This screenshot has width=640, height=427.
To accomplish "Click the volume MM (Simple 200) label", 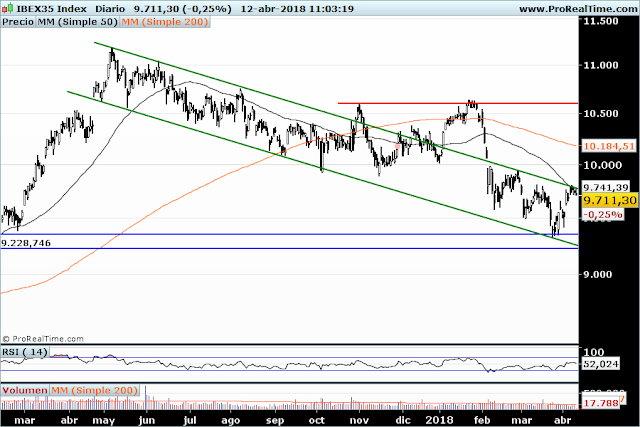I will click(x=94, y=390).
